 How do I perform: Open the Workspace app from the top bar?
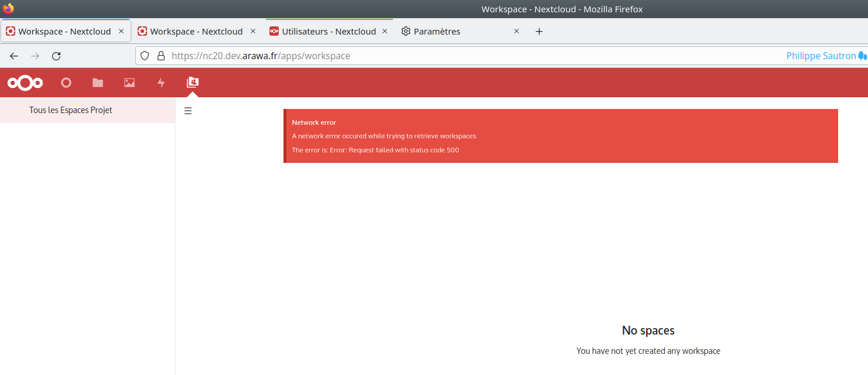point(193,82)
